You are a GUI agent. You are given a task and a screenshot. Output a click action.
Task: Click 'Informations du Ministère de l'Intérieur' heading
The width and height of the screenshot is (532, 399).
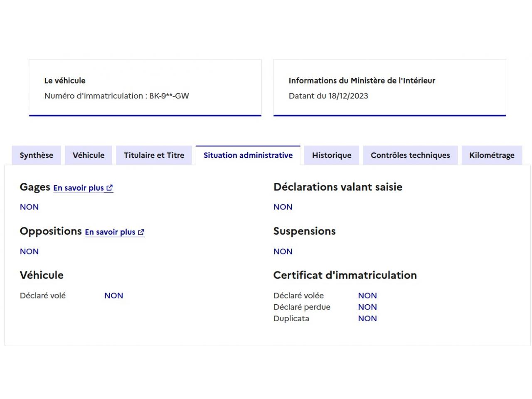tap(362, 81)
